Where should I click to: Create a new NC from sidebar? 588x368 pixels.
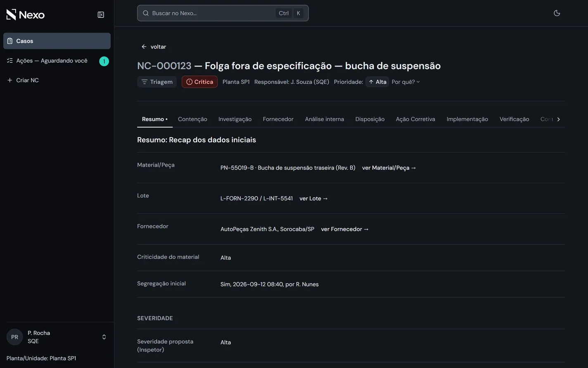click(x=23, y=80)
